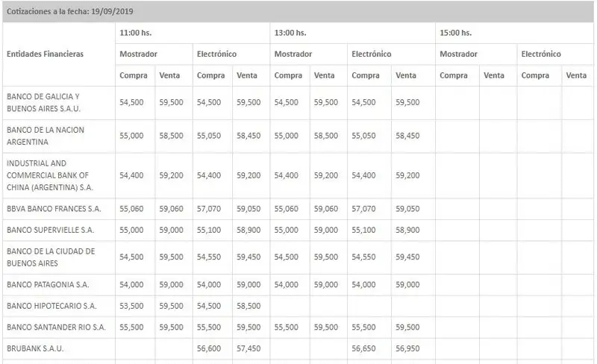Click the 53,500 value in Banco Hipotecario row
Screen dimensions: 597x364
pyautogui.click(x=131, y=306)
